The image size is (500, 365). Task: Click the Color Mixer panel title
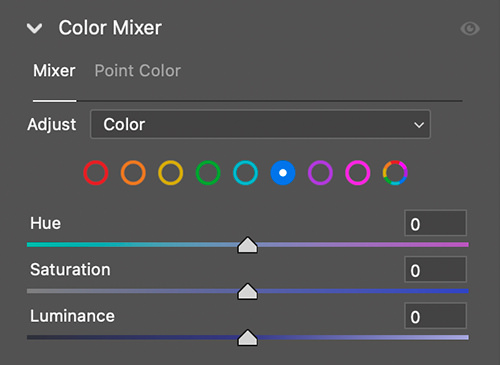(110, 28)
